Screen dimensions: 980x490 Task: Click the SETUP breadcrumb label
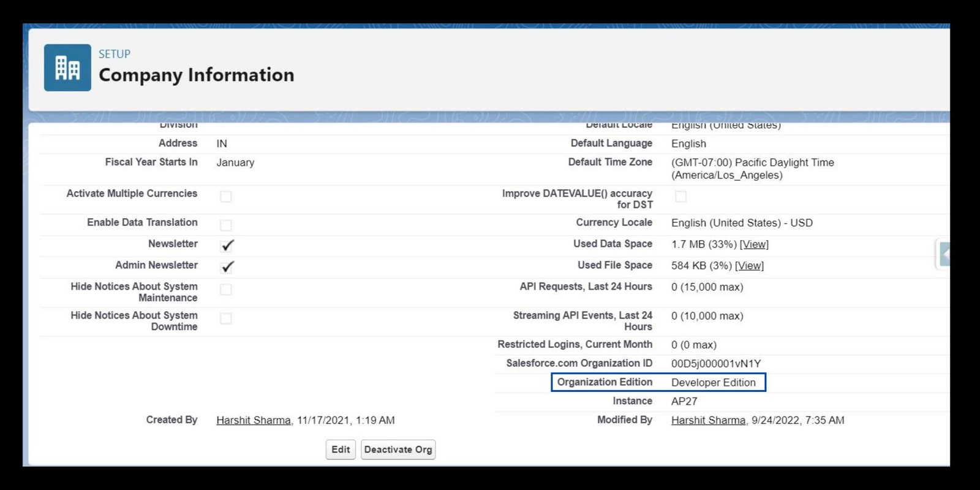point(115,54)
